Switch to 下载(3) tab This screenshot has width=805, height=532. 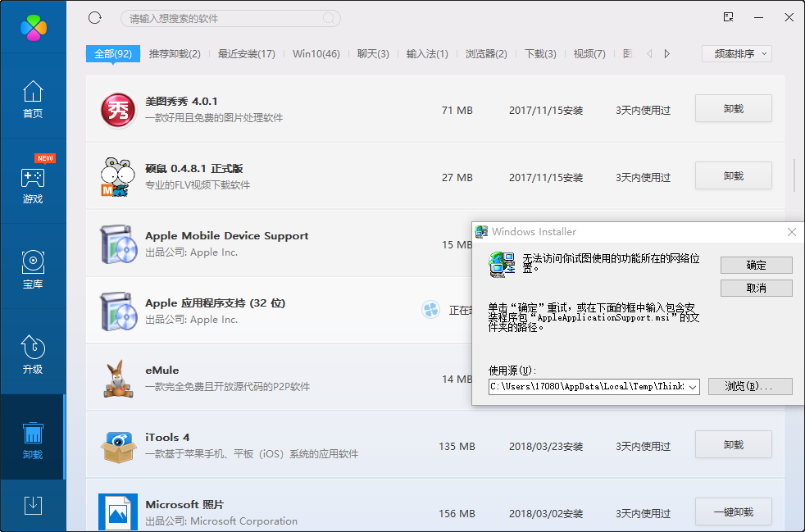tap(540, 53)
